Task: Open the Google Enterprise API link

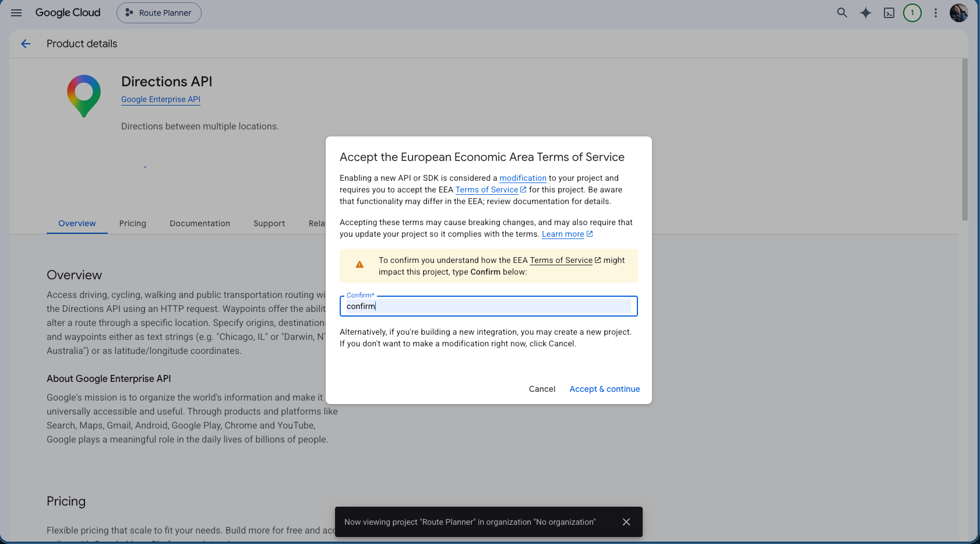Action: point(161,100)
